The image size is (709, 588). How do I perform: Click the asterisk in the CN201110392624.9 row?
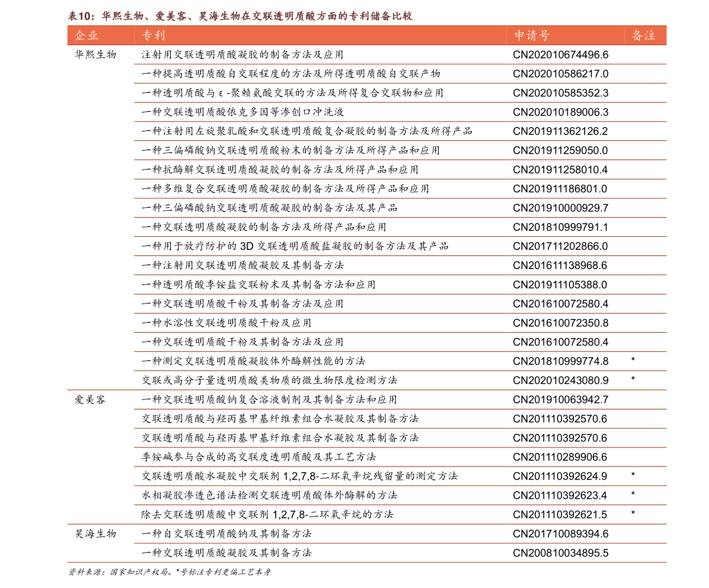633,474
